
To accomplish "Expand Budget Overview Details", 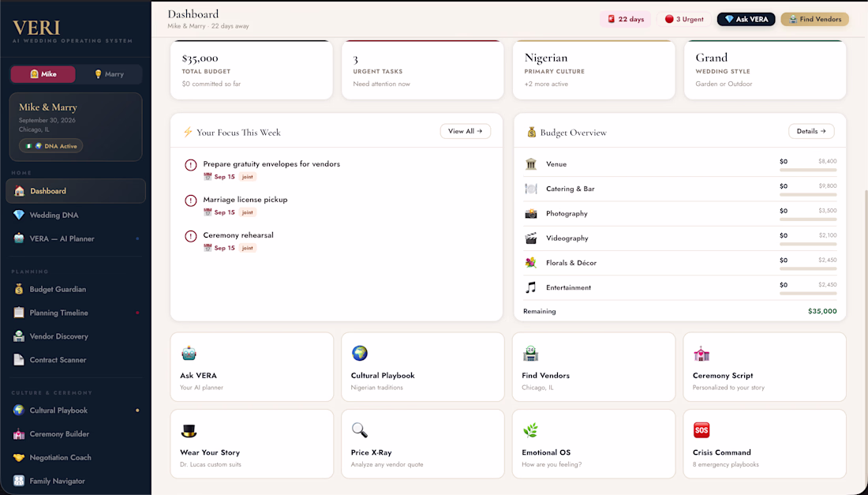I will [811, 131].
